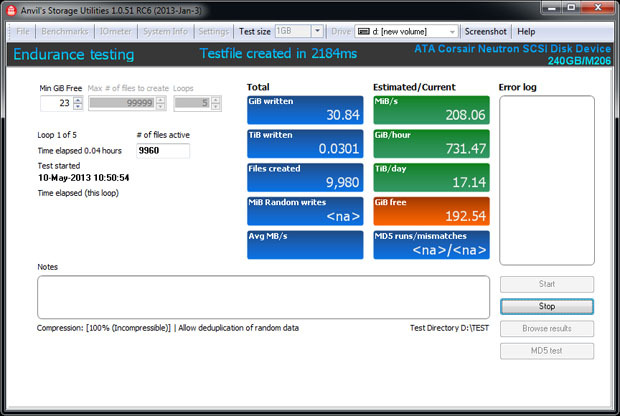Click 'Compression: [100% (Incompressible)]' status text
This screenshot has width=620, height=416.
point(104,328)
